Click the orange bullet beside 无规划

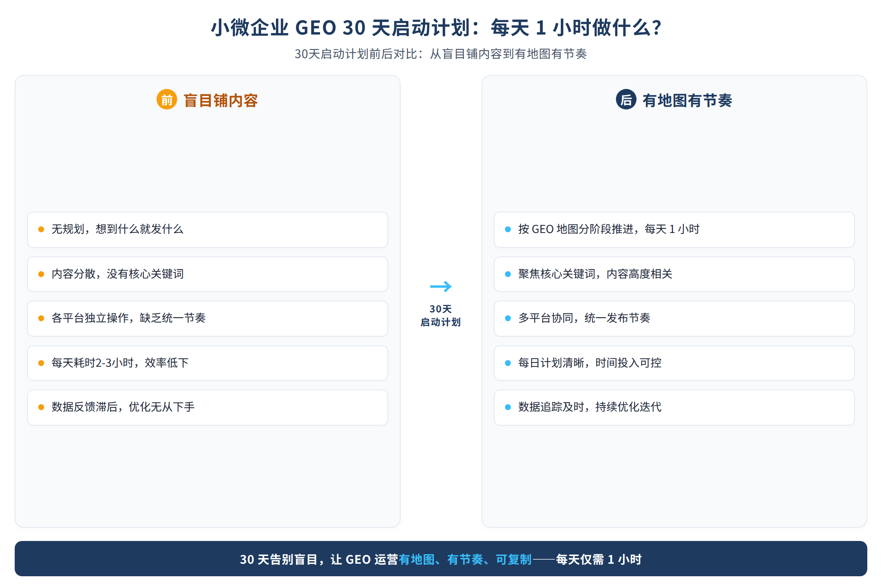click(41, 229)
